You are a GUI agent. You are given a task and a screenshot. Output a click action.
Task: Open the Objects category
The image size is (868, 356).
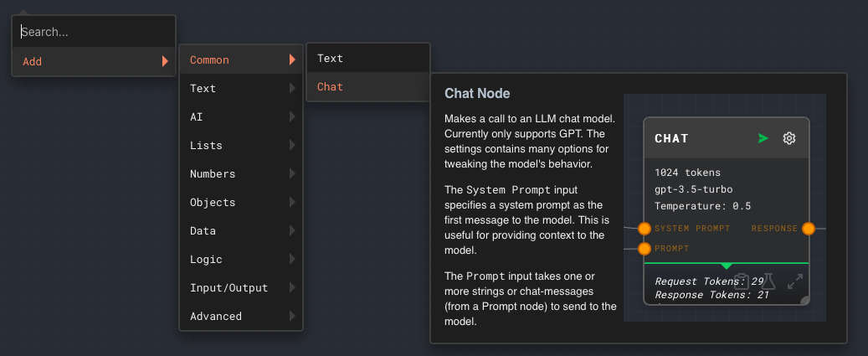[x=241, y=203]
